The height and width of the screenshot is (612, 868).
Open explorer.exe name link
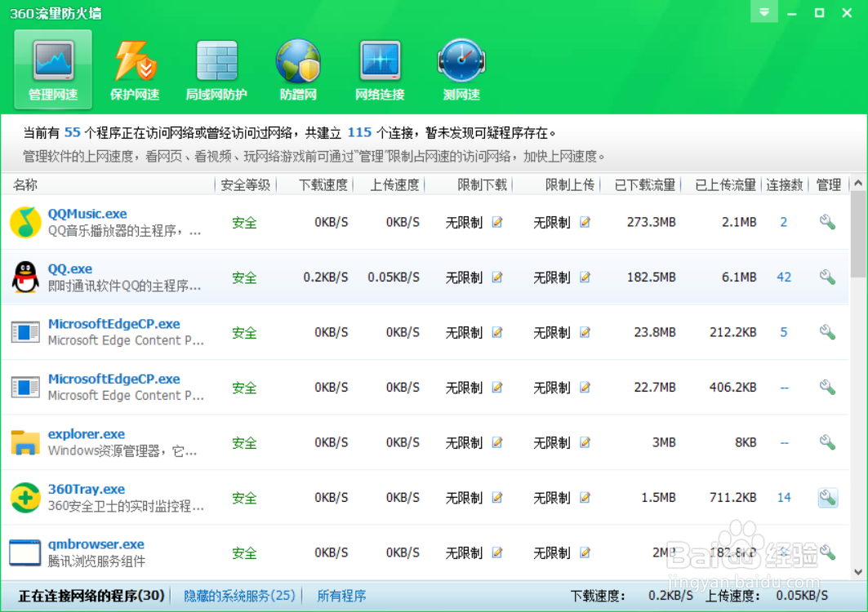pos(87,434)
